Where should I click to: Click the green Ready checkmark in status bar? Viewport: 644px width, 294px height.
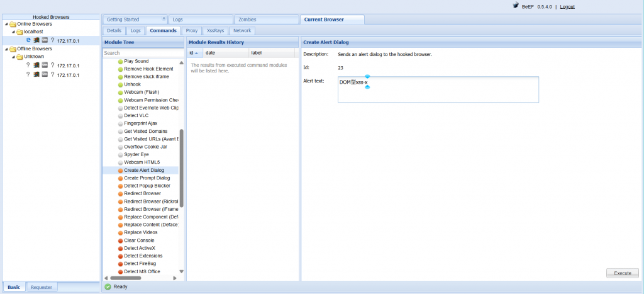pyautogui.click(x=108, y=286)
